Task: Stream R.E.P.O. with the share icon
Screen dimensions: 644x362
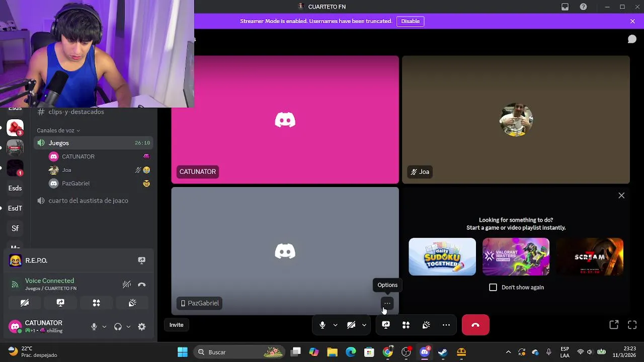Action: click(142, 260)
